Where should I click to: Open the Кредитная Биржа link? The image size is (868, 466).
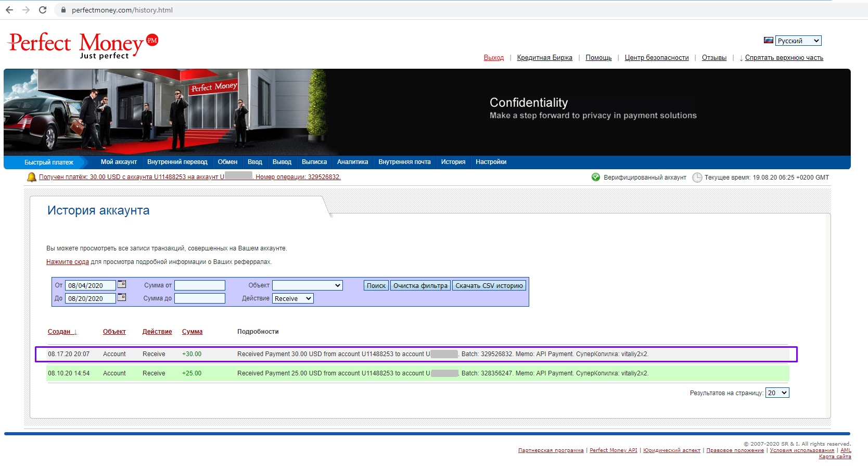pos(545,58)
